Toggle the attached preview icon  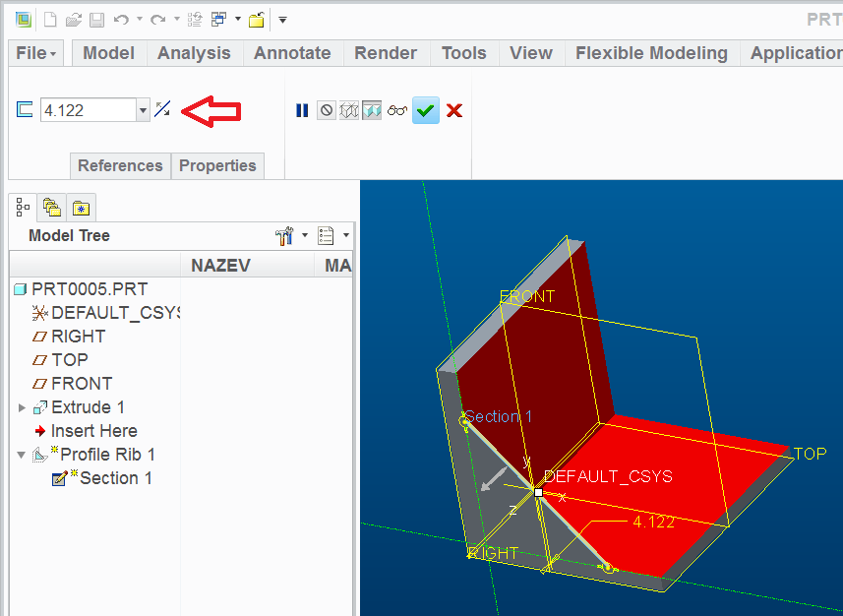coord(372,111)
